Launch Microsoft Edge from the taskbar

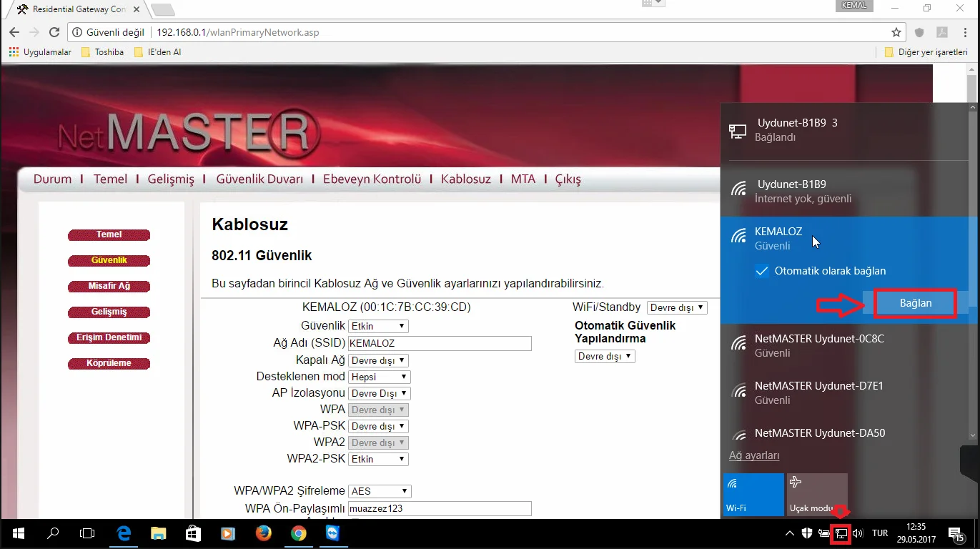[x=123, y=533]
